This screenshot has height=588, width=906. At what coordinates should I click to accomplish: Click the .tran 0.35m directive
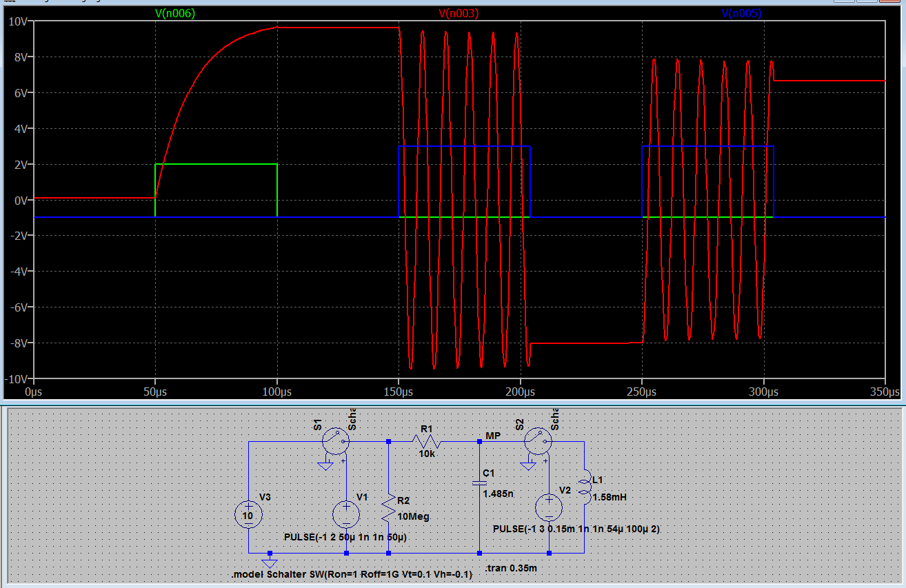[510, 569]
